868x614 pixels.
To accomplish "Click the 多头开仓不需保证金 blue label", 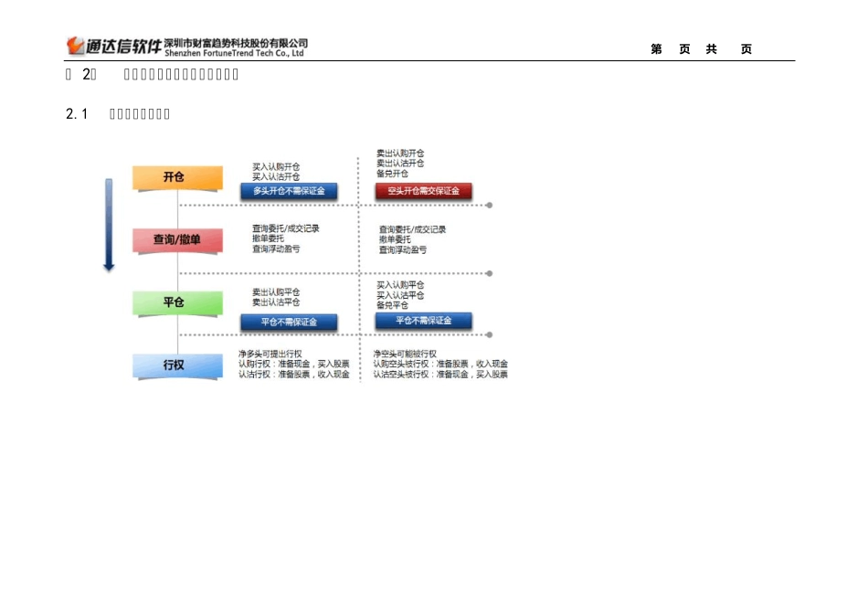I will 289,191.
